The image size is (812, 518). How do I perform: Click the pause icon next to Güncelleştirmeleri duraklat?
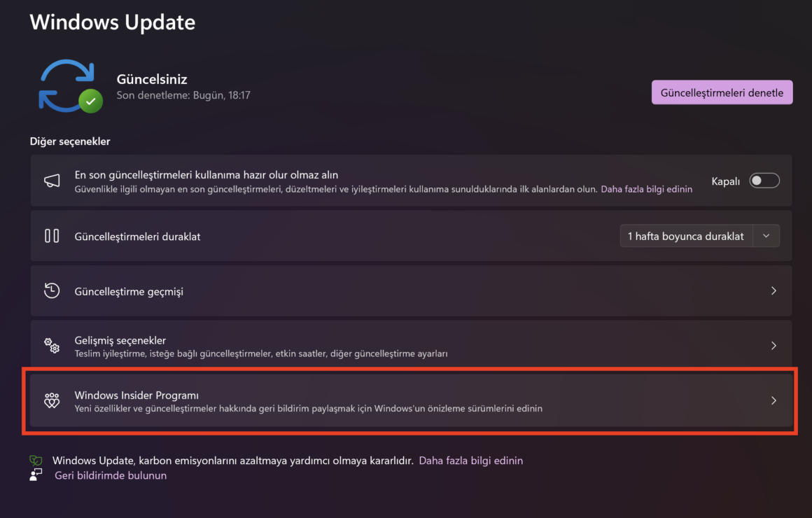coord(52,236)
